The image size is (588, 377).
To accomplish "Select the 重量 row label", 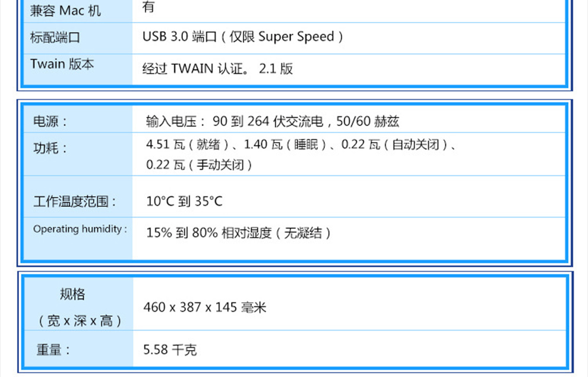I will (53, 350).
